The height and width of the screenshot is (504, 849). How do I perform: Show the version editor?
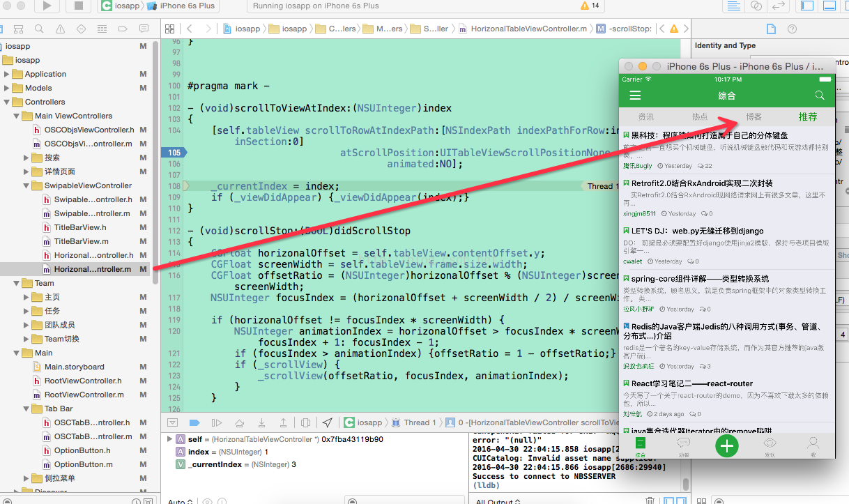[779, 6]
